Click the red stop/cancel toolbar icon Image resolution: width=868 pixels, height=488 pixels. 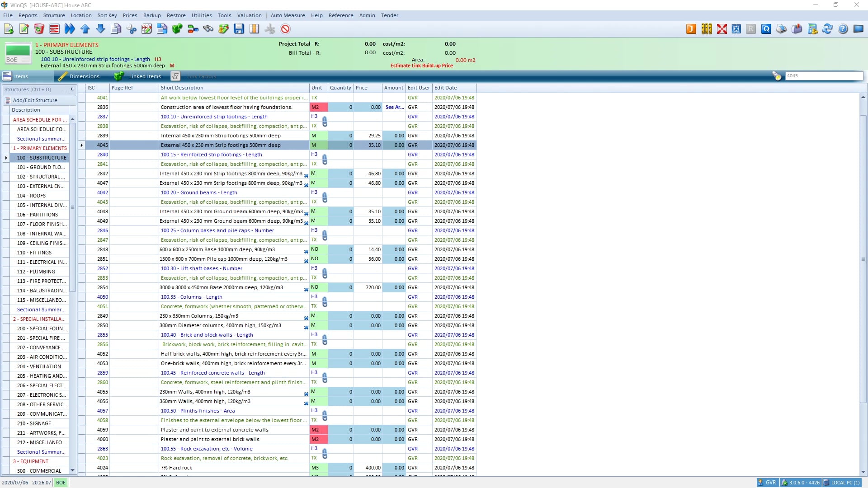(x=285, y=29)
